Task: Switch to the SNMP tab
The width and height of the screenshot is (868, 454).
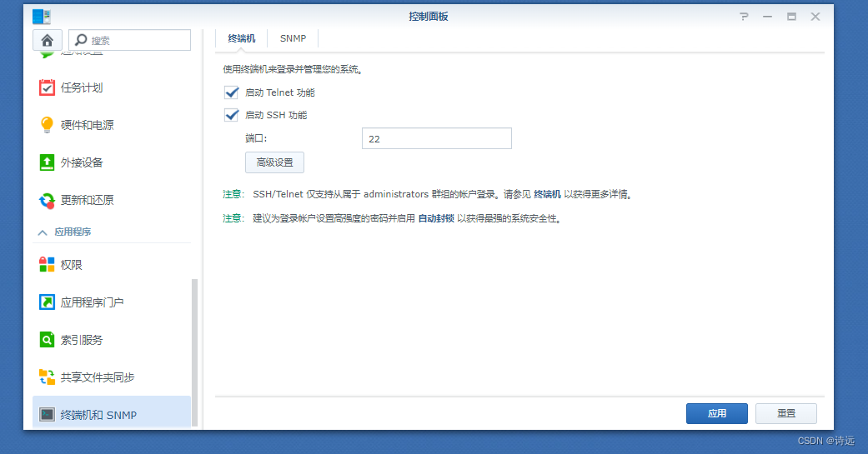Action: 293,38
